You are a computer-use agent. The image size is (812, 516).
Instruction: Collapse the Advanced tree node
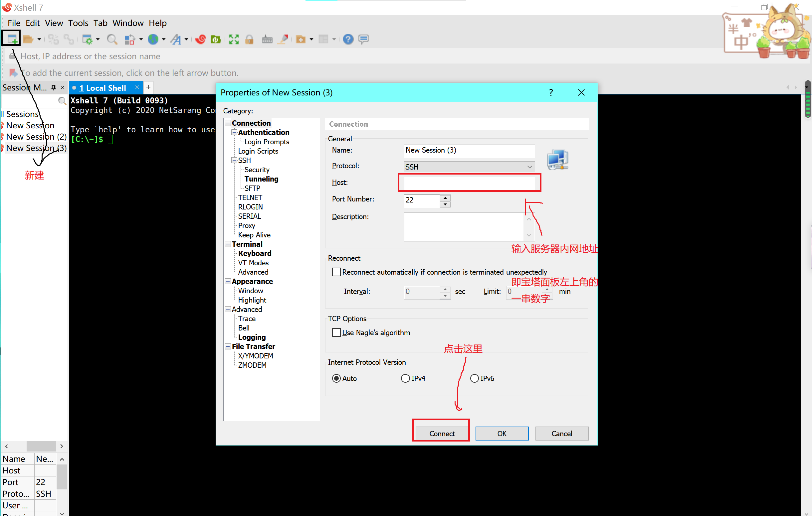tap(228, 309)
